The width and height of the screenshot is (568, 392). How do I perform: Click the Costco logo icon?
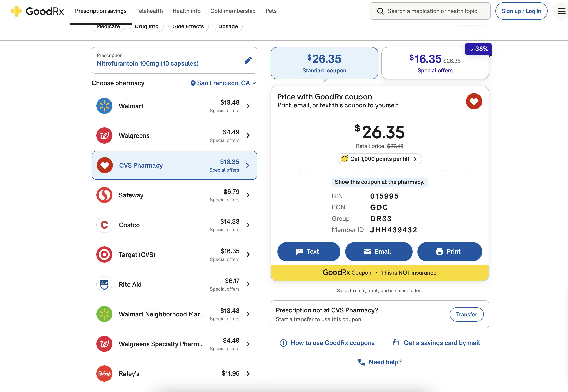pyautogui.click(x=104, y=225)
